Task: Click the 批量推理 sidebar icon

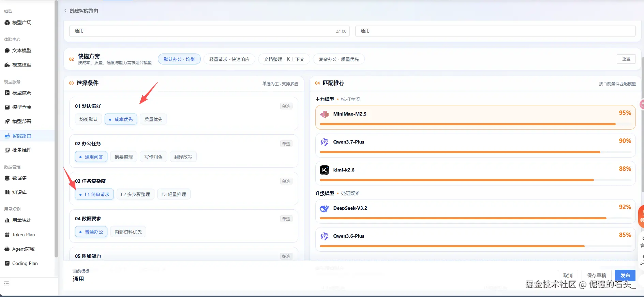Action: (7, 150)
